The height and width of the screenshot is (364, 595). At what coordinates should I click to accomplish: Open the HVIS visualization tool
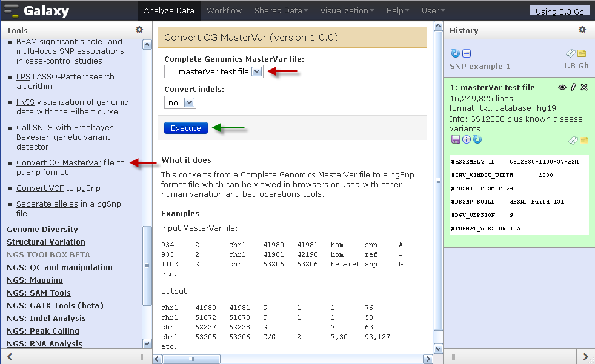point(25,102)
